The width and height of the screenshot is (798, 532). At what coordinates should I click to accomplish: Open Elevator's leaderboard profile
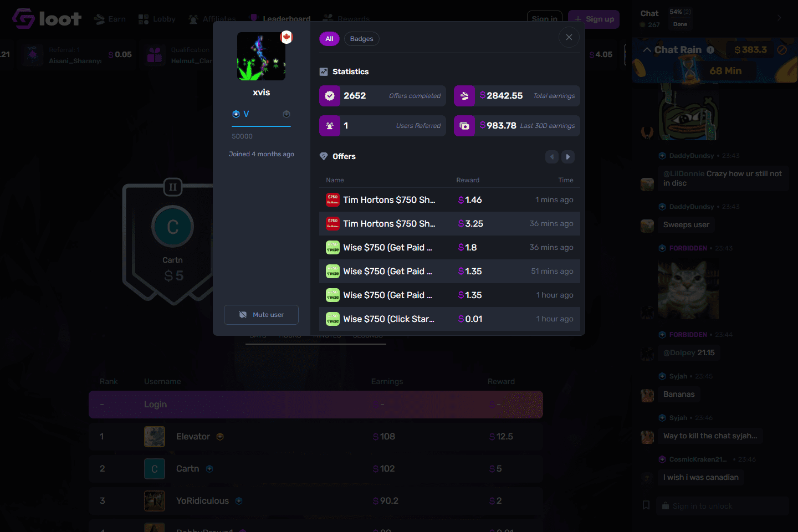pos(193,437)
